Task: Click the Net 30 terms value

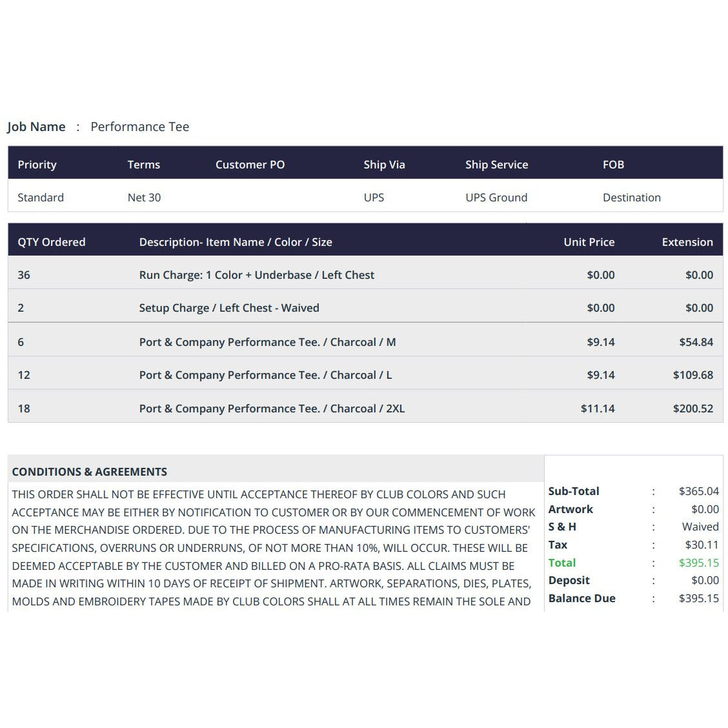Action: (144, 197)
